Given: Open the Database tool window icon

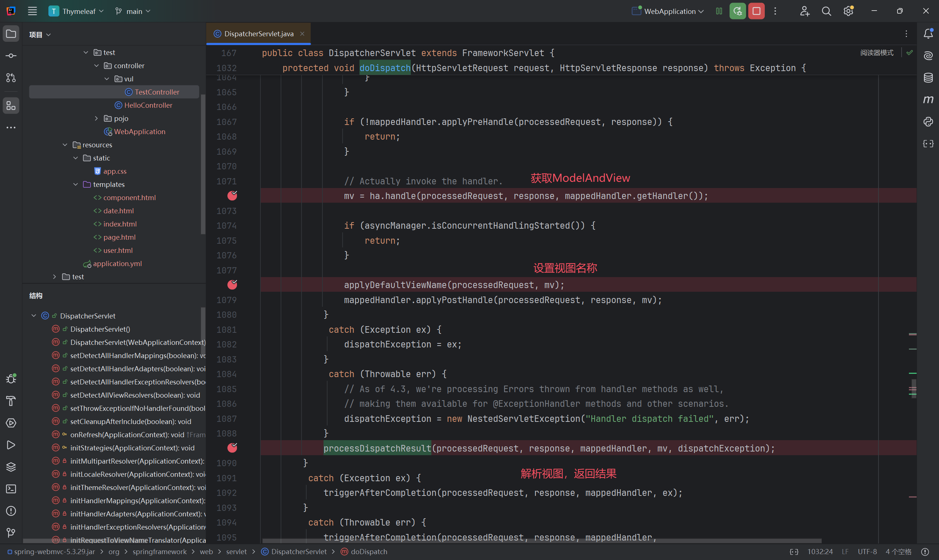Looking at the screenshot, I should 928,78.
